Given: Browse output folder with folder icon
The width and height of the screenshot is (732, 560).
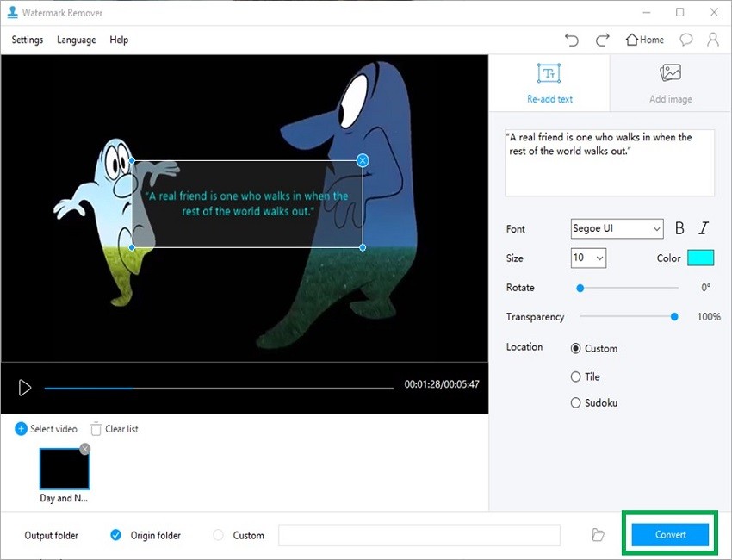Looking at the screenshot, I should click(x=598, y=535).
